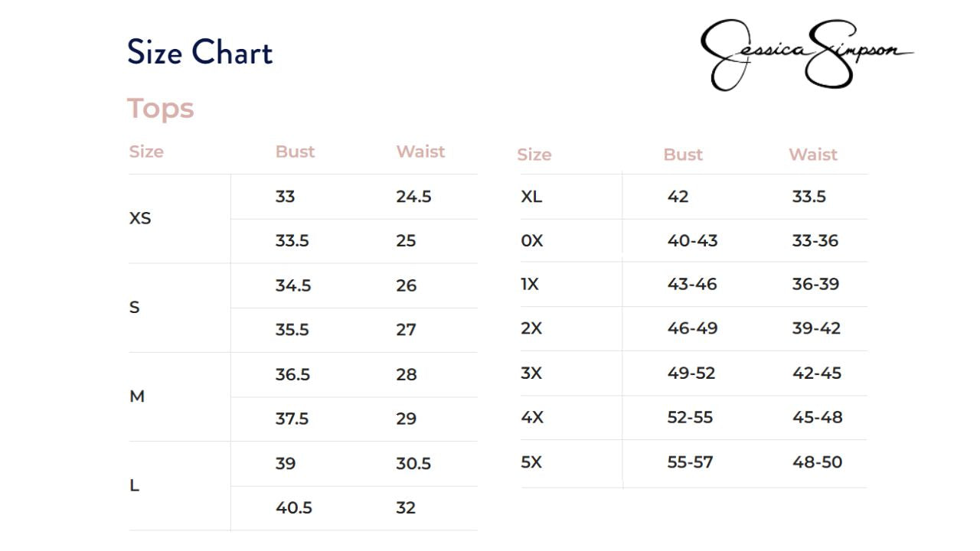The image size is (980, 551).
Task: Select the 46-49 bust range
Action: point(692,328)
